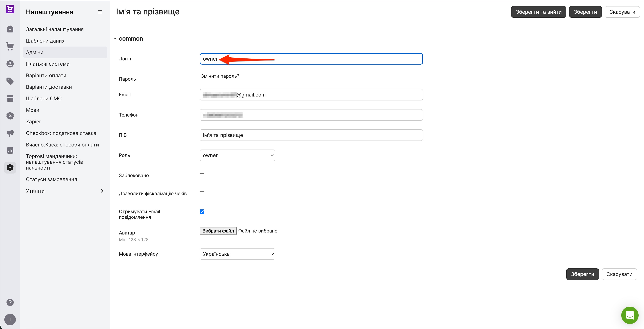Screen dimensions: 644x329
Task: Open the Мова інтерфейсу dropdown
Action: click(237, 254)
